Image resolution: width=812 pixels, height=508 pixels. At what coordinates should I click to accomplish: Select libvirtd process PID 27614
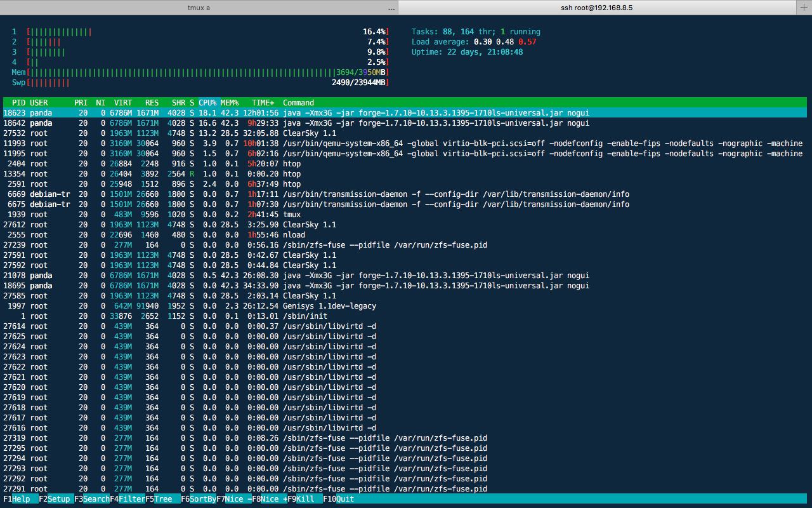tap(405, 326)
